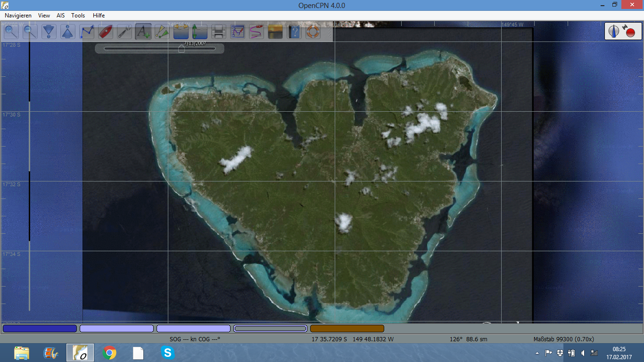644x362 pixels.
Task: Activate the Create Route tool
Action: click(x=86, y=32)
